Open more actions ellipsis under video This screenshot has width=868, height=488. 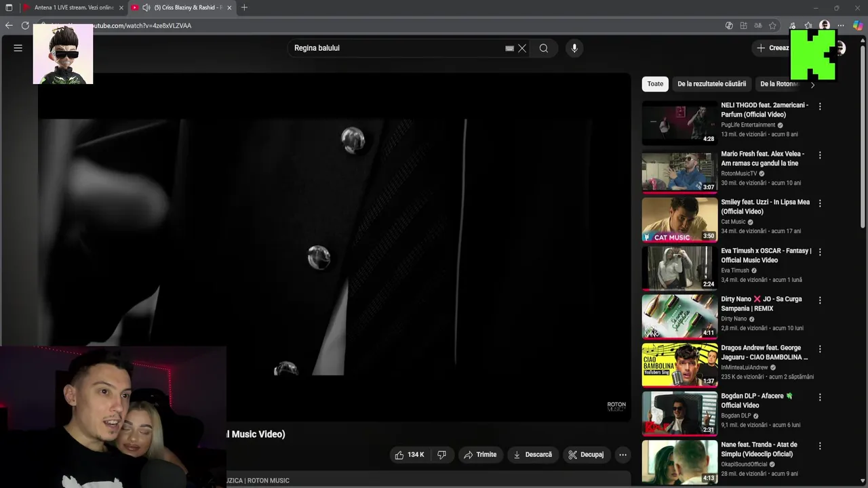point(623,455)
